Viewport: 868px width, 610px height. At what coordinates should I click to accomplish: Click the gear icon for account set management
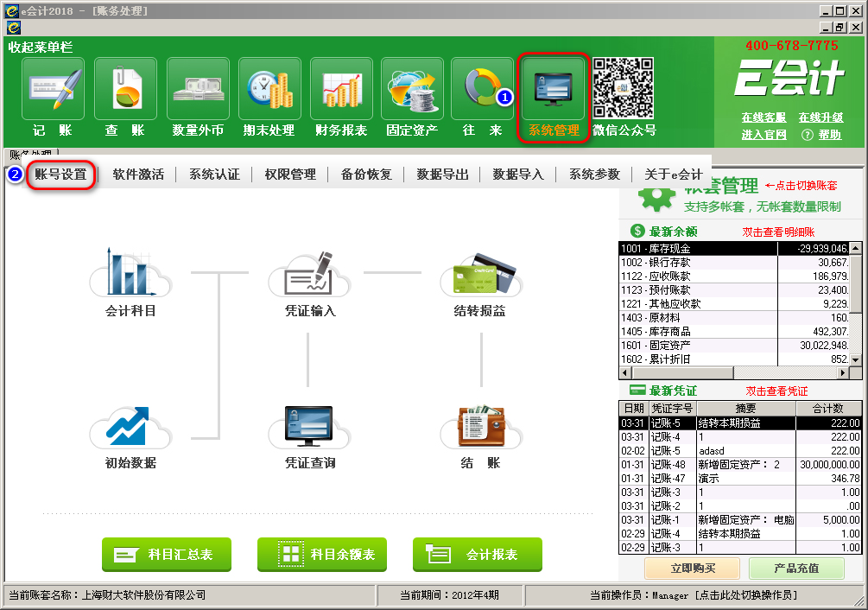click(x=656, y=200)
